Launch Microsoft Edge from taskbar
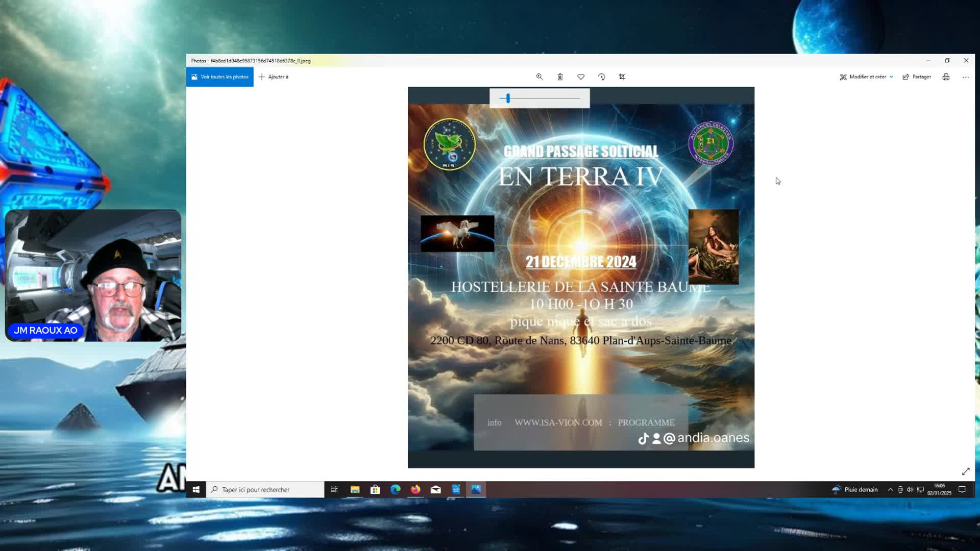 395,489
